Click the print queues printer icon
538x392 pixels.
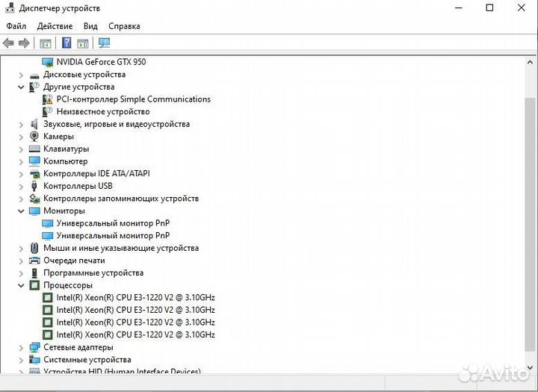pyautogui.click(x=34, y=261)
